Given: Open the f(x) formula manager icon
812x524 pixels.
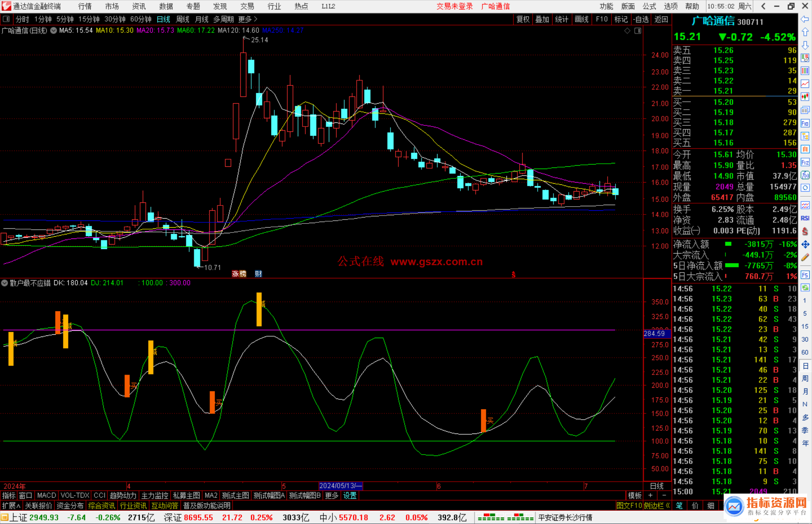Looking at the screenshot, I should (x=805, y=175).
